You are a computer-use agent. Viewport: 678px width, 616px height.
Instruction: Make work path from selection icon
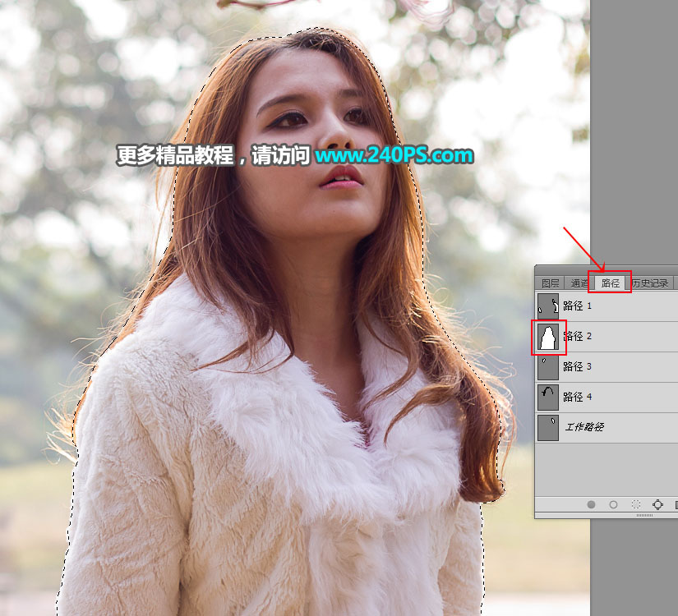coord(657,504)
